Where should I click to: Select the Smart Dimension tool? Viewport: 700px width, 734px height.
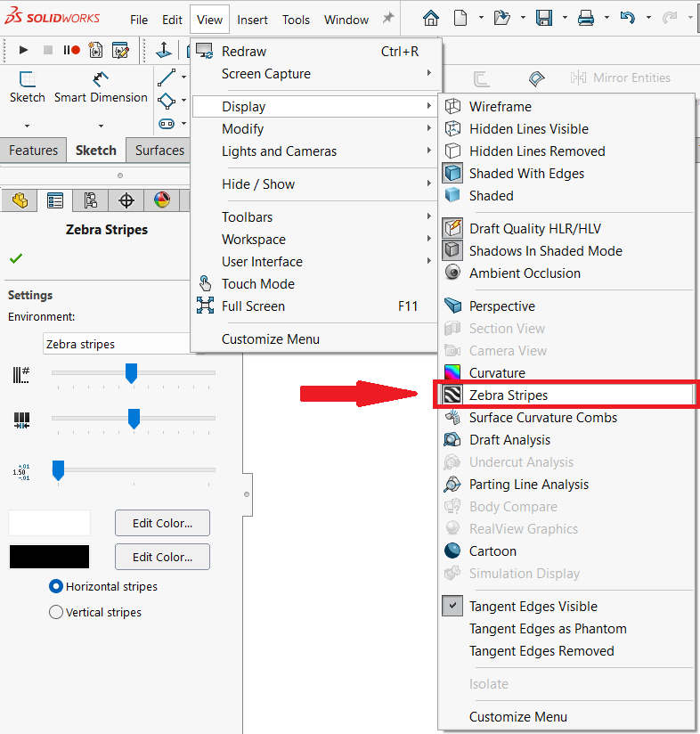[101, 87]
